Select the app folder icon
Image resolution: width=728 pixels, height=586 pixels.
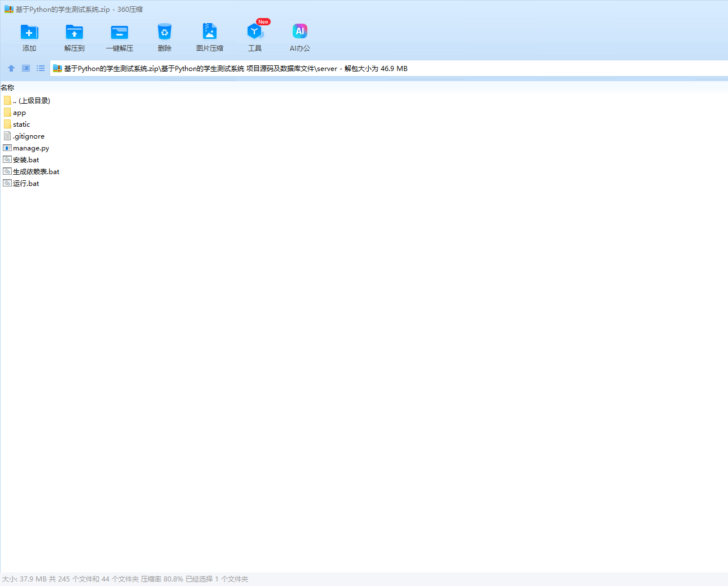pos(7,112)
